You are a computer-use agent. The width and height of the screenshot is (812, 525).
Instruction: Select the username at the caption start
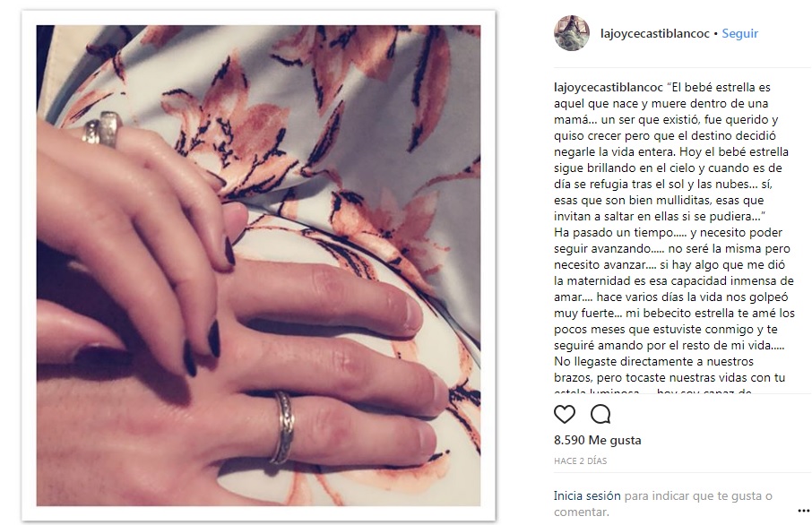click(608, 87)
